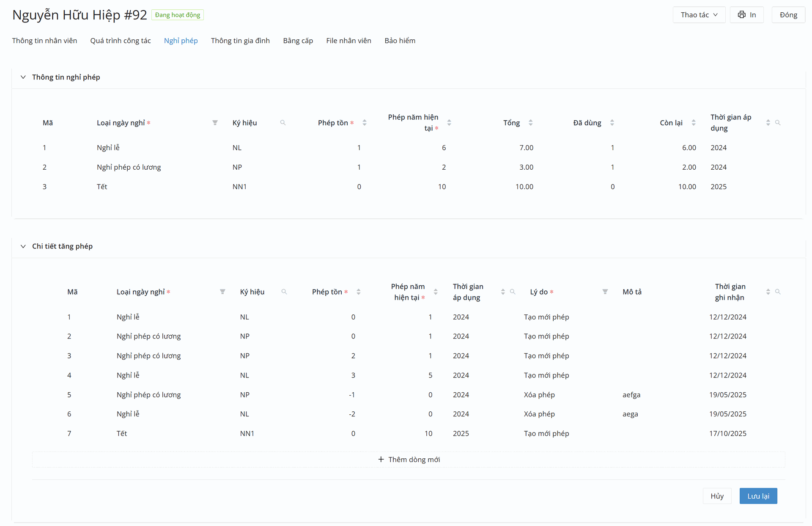Open Thao tác dropdown menu

[699, 15]
